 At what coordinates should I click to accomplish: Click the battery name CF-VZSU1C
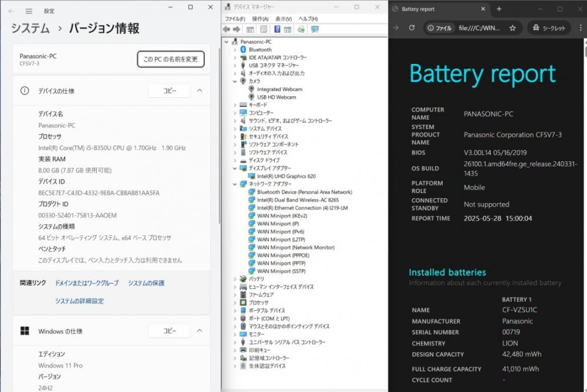519,310
